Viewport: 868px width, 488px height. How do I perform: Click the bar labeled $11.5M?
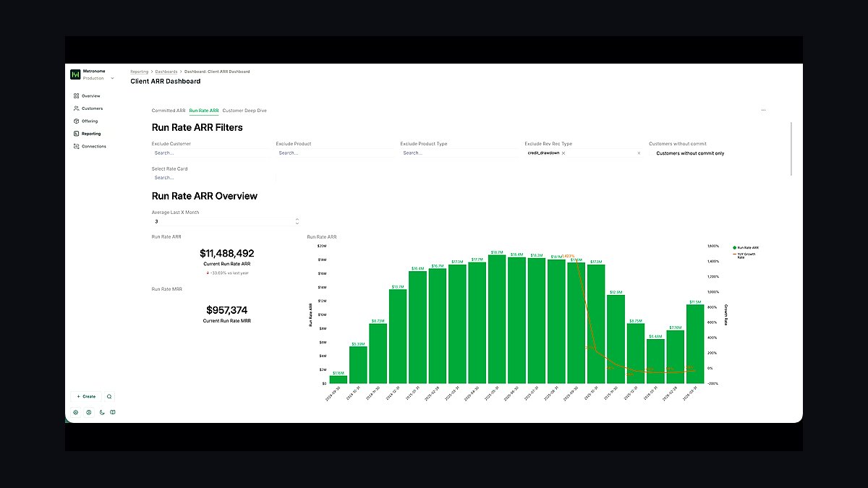click(x=695, y=344)
